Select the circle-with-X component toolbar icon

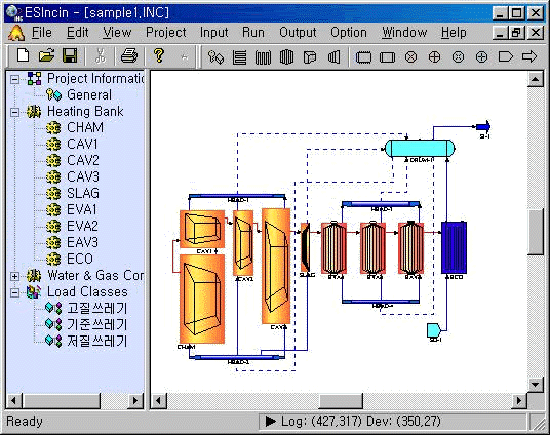tap(411, 57)
